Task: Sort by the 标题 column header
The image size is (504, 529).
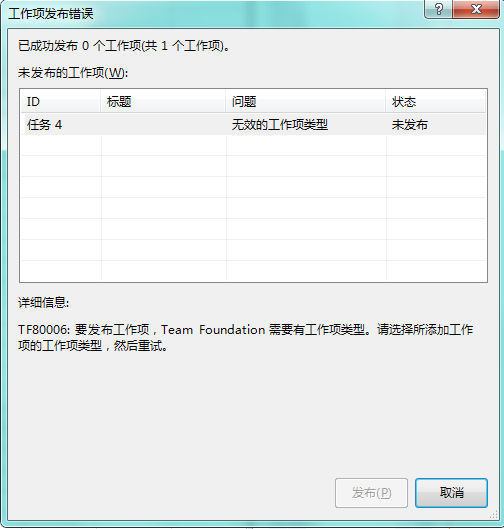Action: 163,102
